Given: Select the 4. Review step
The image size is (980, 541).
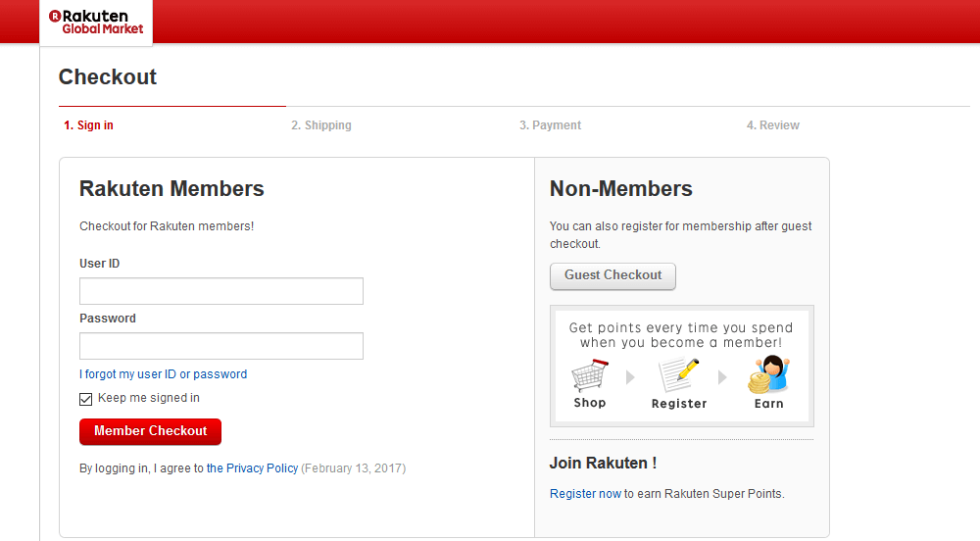Looking at the screenshot, I should pos(772,124).
